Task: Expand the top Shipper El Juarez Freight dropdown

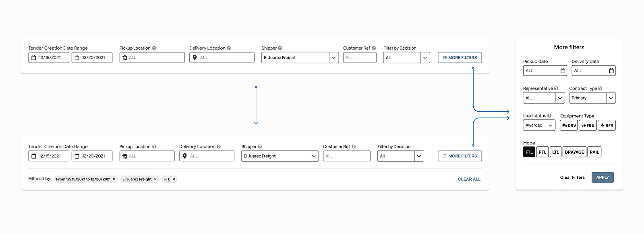Action: pyautogui.click(x=334, y=58)
